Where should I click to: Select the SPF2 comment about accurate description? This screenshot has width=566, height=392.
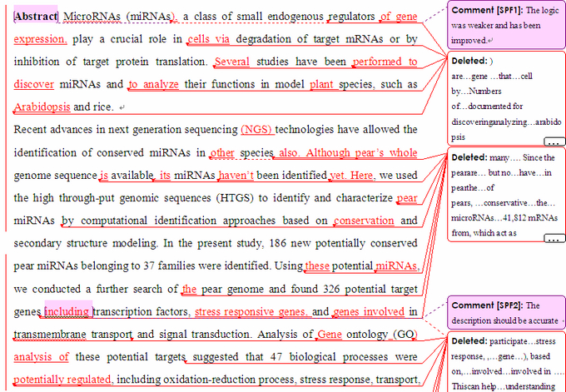coord(505,313)
